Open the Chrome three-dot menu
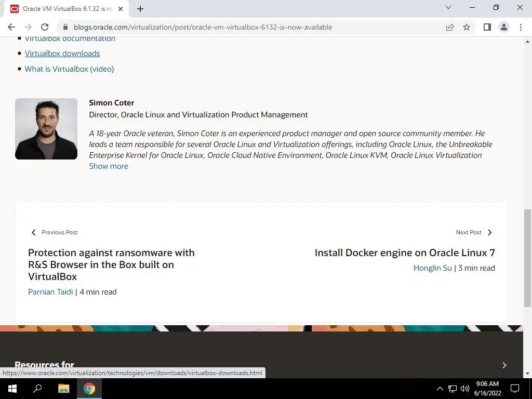 click(521, 27)
